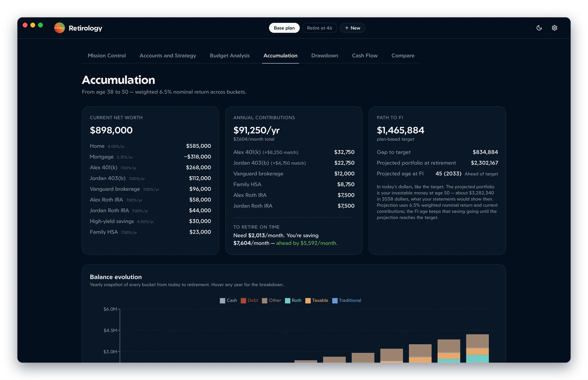The height and width of the screenshot is (380, 588).
Task: Open the Cash Flow tab
Action: (x=365, y=55)
